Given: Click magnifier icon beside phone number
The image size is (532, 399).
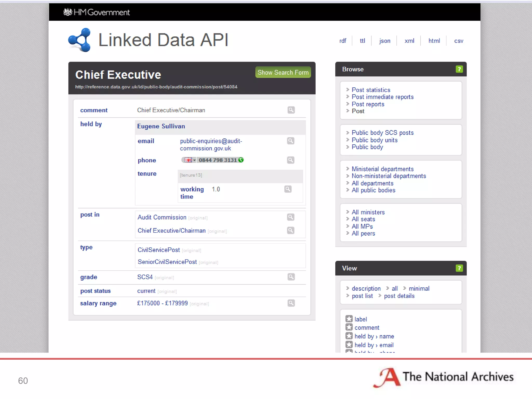Looking at the screenshot, I should [x=290, y=160].
